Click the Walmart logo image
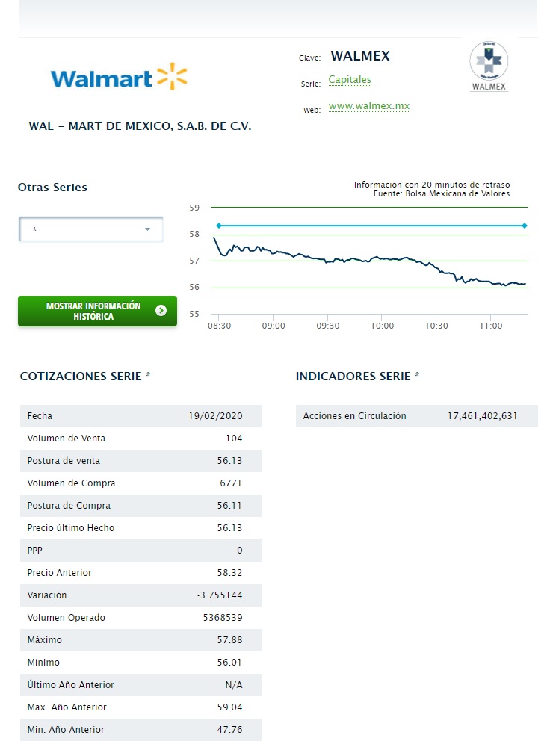 pos(119,77)
